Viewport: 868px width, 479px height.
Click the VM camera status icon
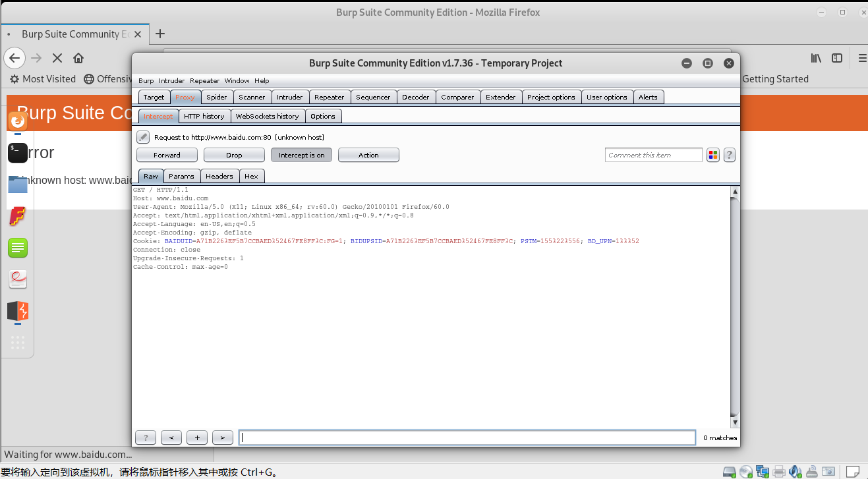coord(828,472)
